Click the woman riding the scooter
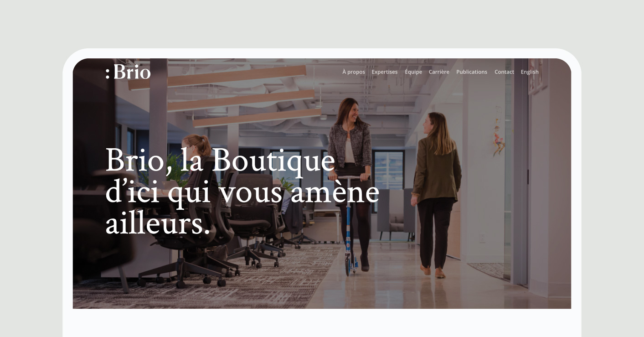 pyautogui.click(x=350, y=182)
